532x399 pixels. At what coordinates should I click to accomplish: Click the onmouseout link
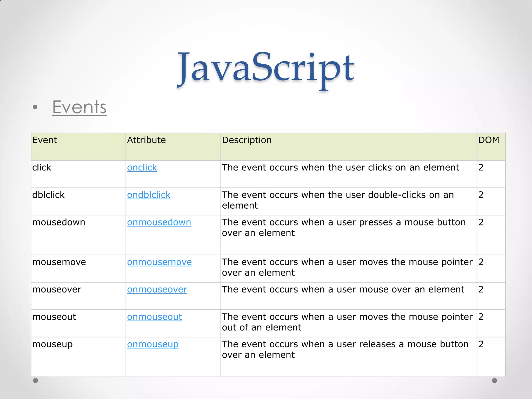pyautogui.click(x=155, y=317)
